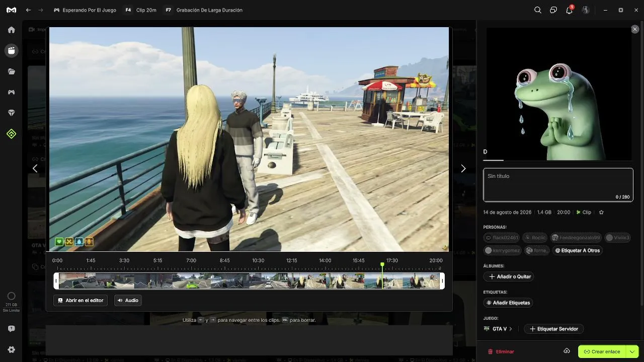Select the kerrygomez person tag
Viewport: 644px width, 362px height.
coord(503,250)
